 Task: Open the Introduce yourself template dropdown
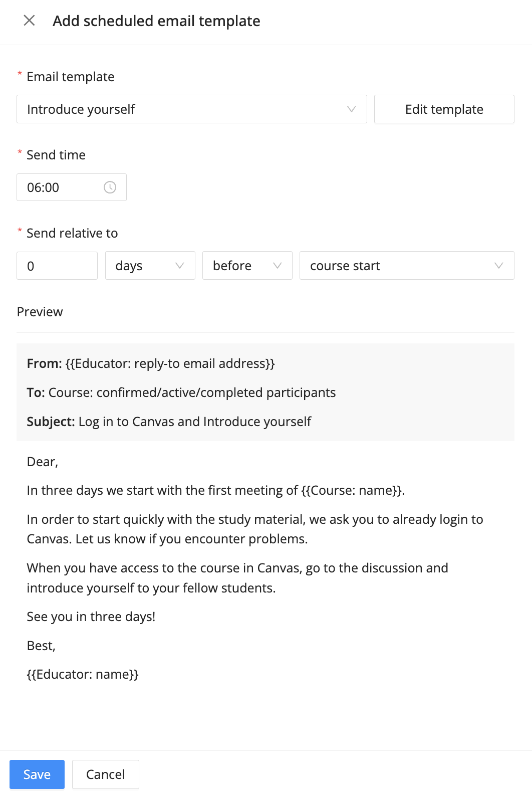(191, 109)
